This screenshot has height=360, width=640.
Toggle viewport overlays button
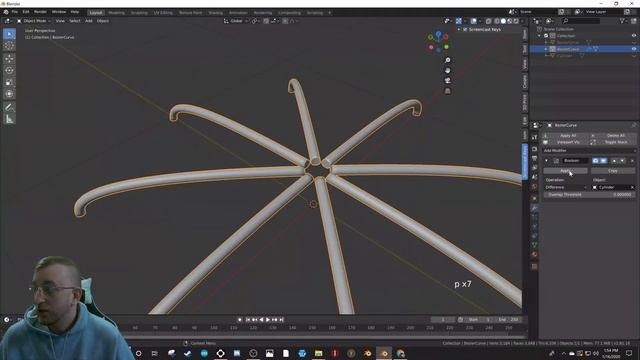473,21
